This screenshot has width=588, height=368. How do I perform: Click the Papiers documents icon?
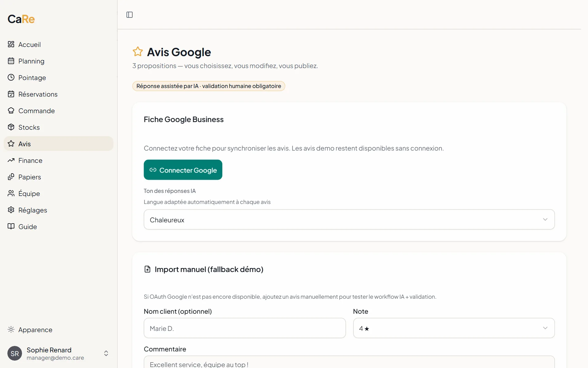pos(11,177)
